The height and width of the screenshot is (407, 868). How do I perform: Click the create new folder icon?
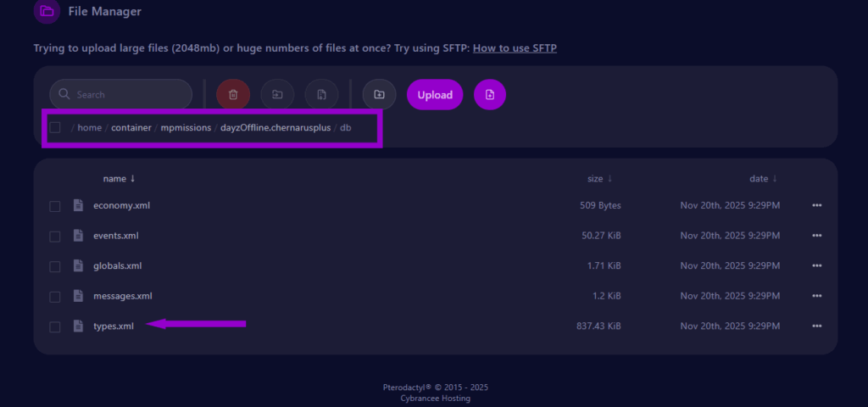[x=379, y=95]
